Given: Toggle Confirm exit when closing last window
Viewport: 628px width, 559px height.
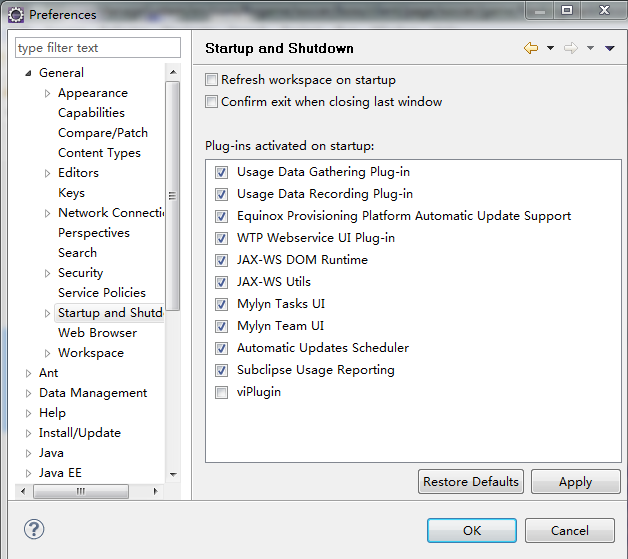Looking at the screenshot, I should coord(211,102).
